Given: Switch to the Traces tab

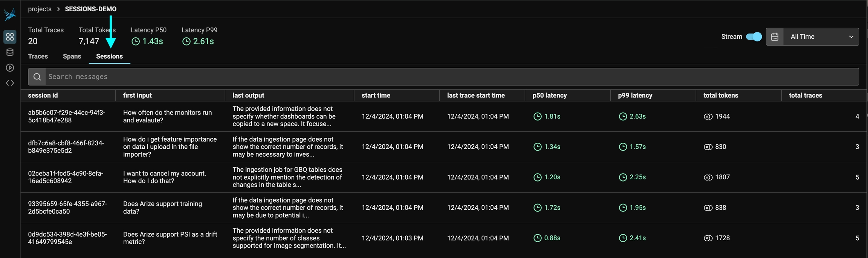Looking at the screenshot, I should point(38,56).
